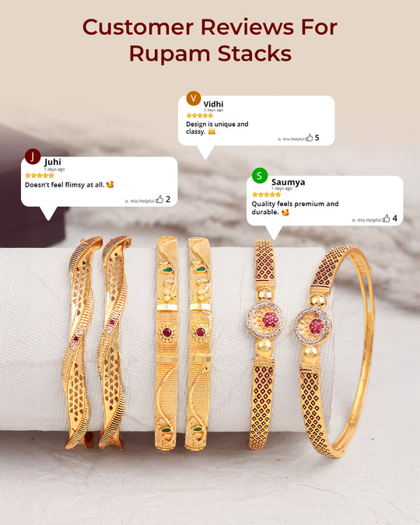Click the reviewer name Vidhi

213,103
